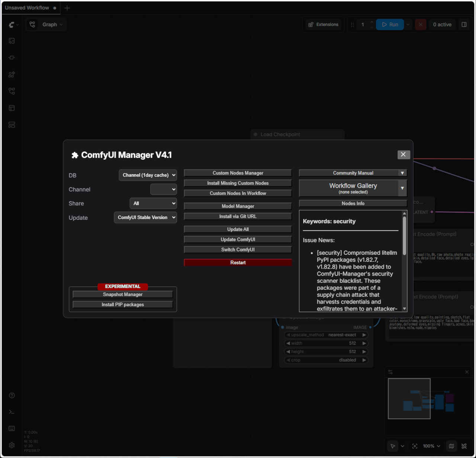The image size is (476, 458).
Task: Increase the batch count stepper
Action: tap(372, 22)
